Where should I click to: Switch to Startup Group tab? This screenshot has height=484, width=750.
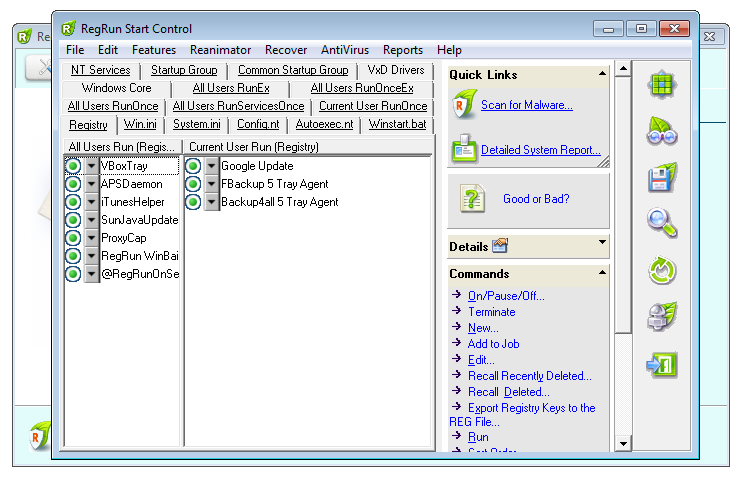(184, 70)
